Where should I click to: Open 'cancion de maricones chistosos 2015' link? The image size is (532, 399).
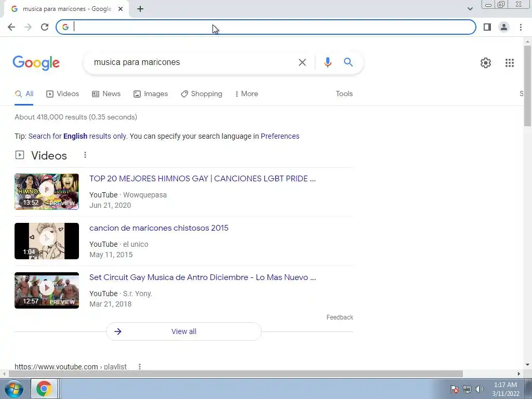[x=159, y=228]
